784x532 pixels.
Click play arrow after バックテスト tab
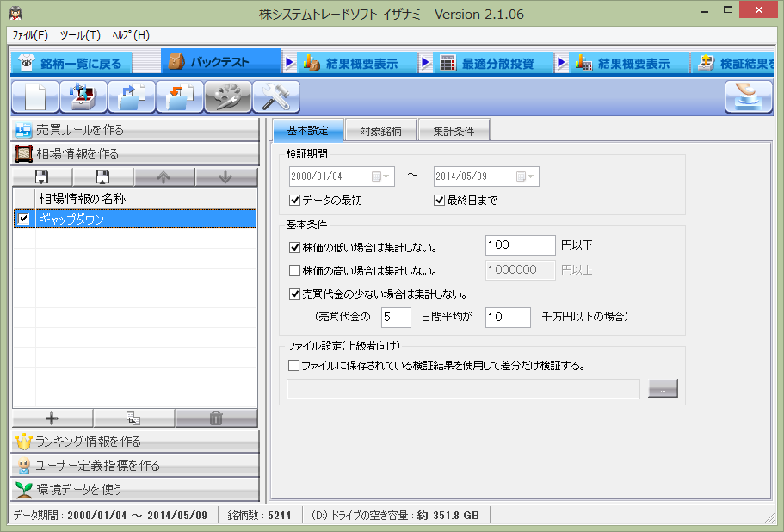coord(289,63)
